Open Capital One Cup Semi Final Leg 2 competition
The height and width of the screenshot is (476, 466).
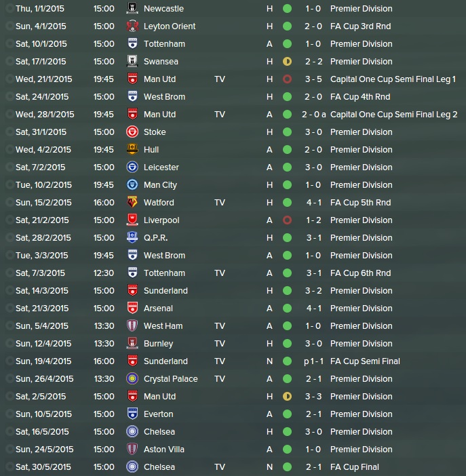tap(393, 114)
